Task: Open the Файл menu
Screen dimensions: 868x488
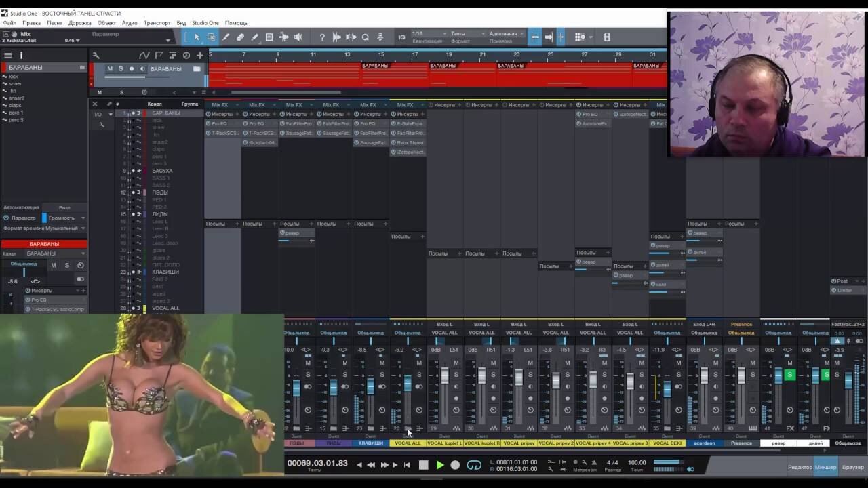Action: pos(9,23)
